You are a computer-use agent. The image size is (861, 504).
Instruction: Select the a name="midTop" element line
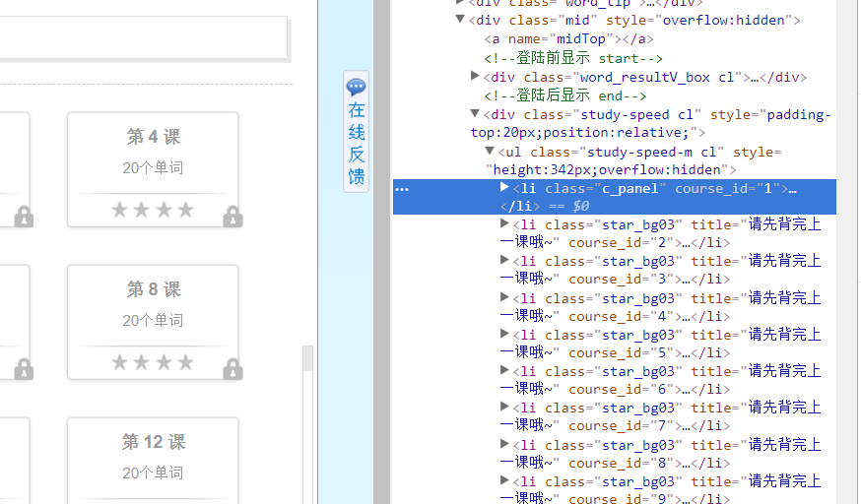(568, 39)
